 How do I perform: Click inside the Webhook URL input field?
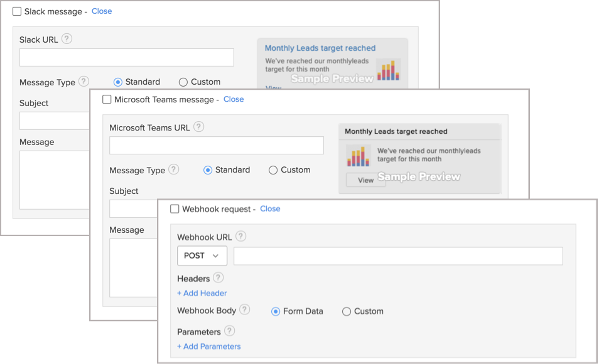(x=399, y=255)
